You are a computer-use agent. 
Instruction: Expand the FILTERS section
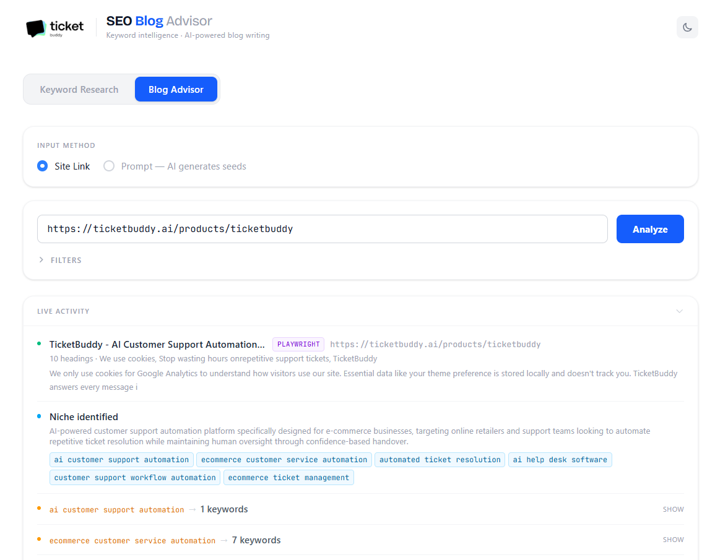click(59, 260)
